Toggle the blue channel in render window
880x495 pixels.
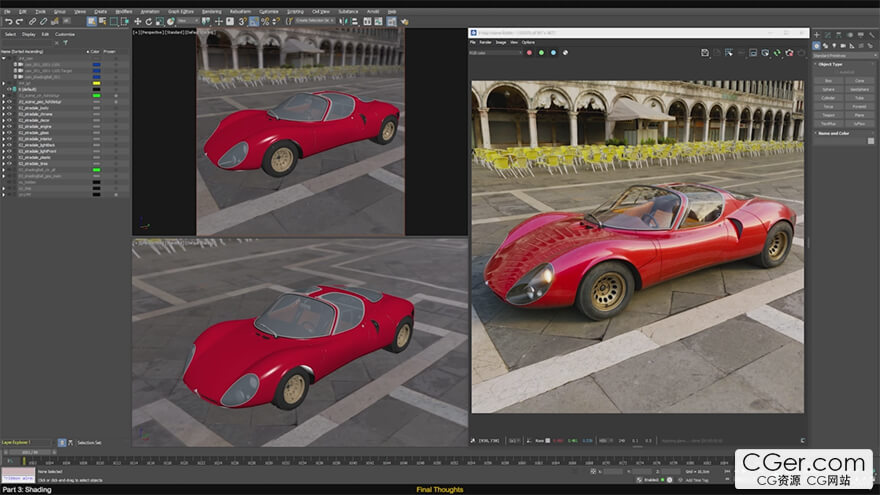pos(552,52)
